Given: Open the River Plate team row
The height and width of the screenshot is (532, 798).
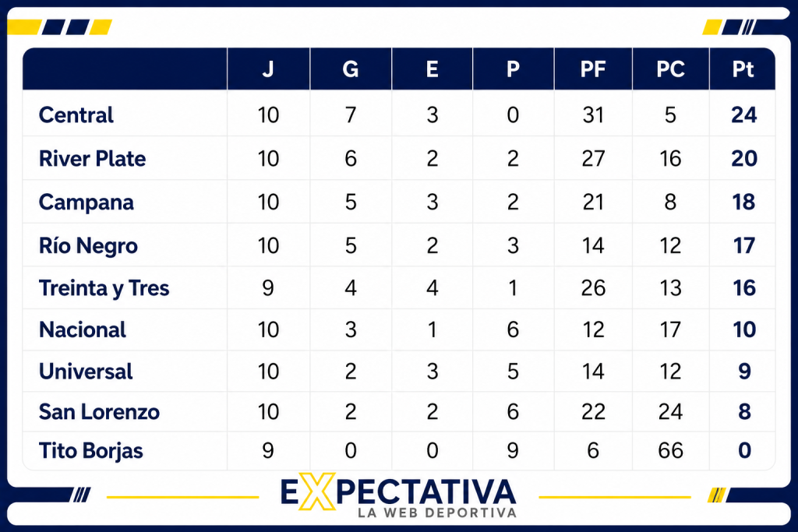Looking at the screenshot, I should pyautogui.click(x=398, y=159).
